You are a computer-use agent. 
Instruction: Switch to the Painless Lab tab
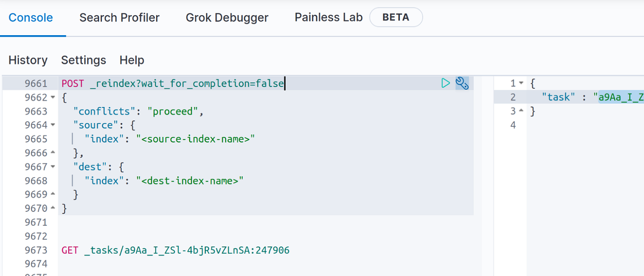pos(328,17)
